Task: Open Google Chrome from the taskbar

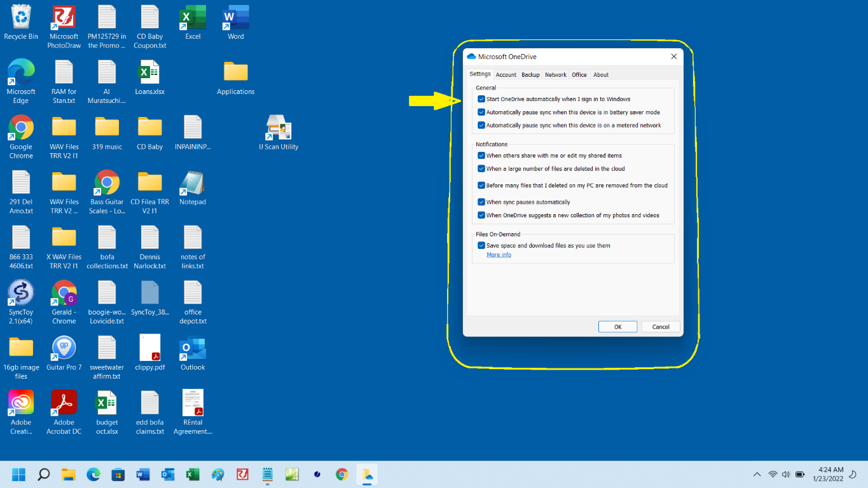Action: (342, 475)
